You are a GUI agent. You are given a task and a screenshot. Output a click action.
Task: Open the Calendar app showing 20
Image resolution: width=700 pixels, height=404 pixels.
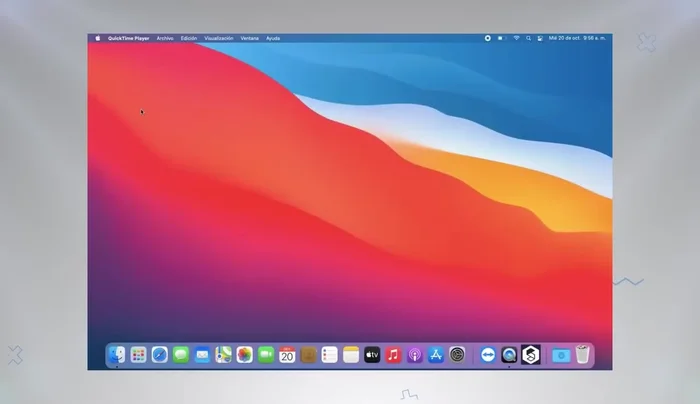pos(287,355)
